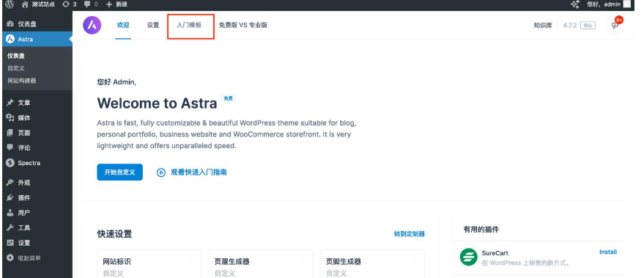The height and width of the screenshot is (278, 644).
Task: Click the purple Astra logo
Action: 92,25
